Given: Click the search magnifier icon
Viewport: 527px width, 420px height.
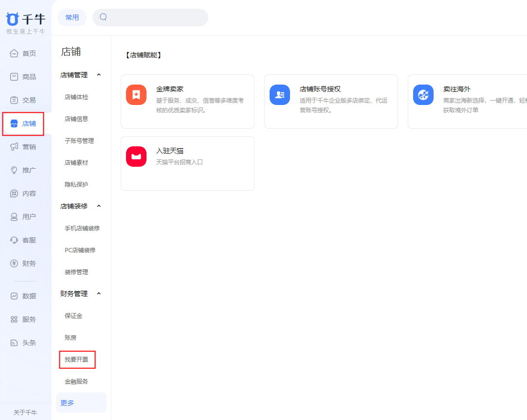Looking at the screenshot, I should click(103, 17).
